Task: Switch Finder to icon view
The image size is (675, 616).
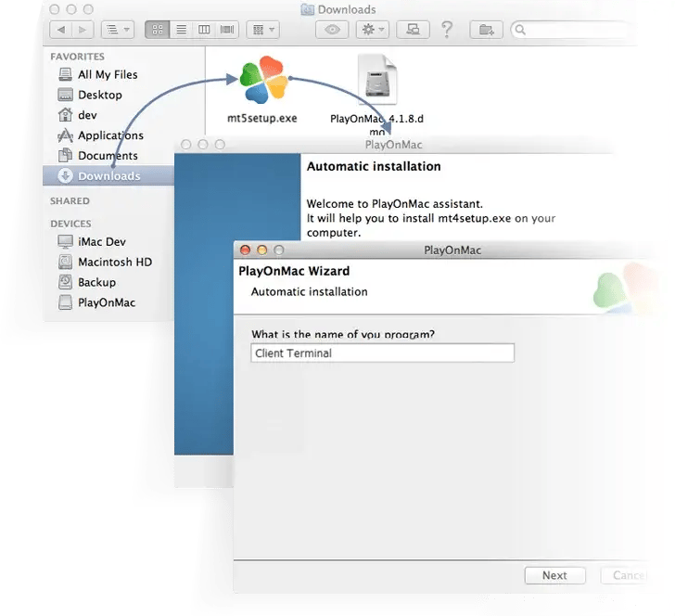Action: [158, 30]
